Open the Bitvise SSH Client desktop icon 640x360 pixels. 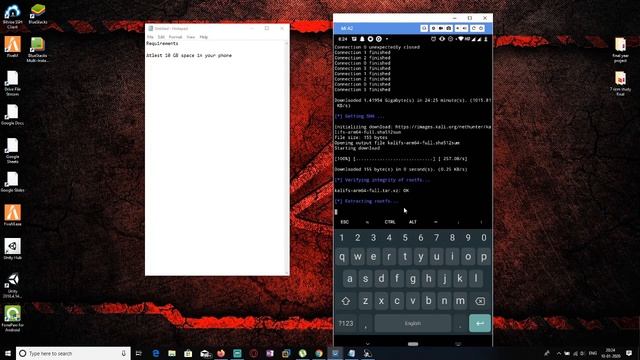pos(12,17)
